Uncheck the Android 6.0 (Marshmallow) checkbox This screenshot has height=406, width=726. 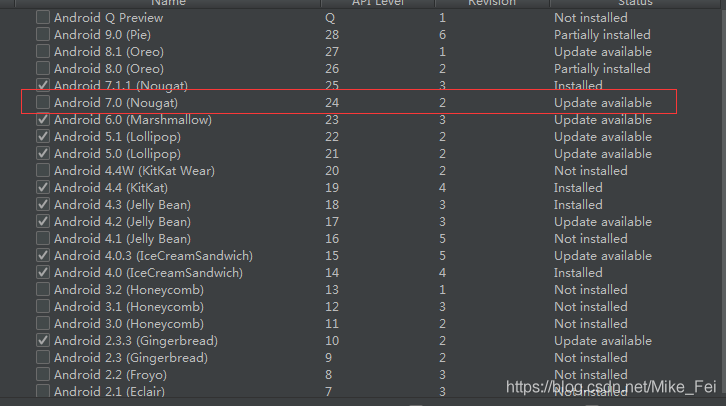tap(43, 120)
